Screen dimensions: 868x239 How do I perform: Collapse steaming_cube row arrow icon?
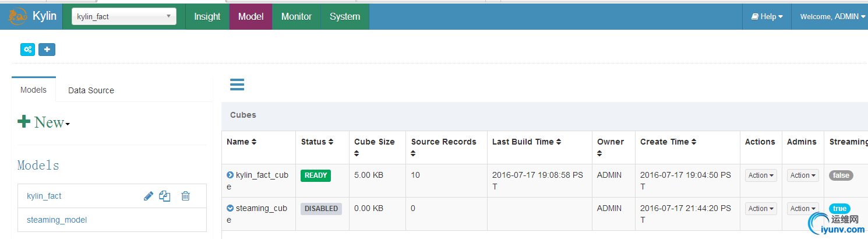230,208
